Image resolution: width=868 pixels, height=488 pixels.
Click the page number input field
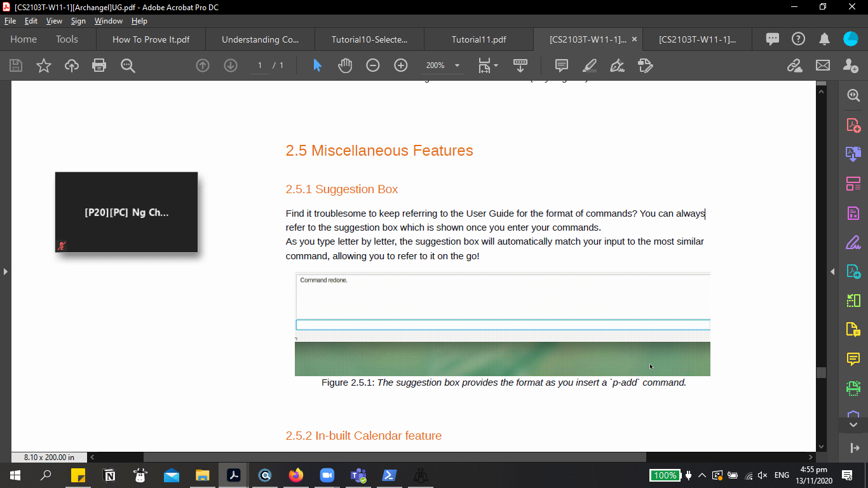[259, 65]
